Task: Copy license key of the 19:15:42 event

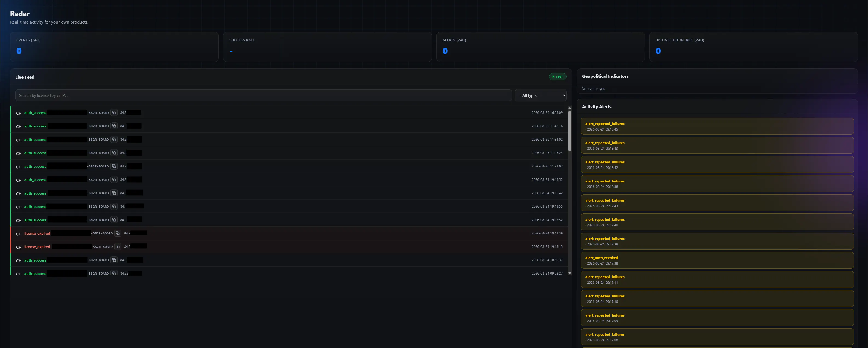Action: click(114, 193)
